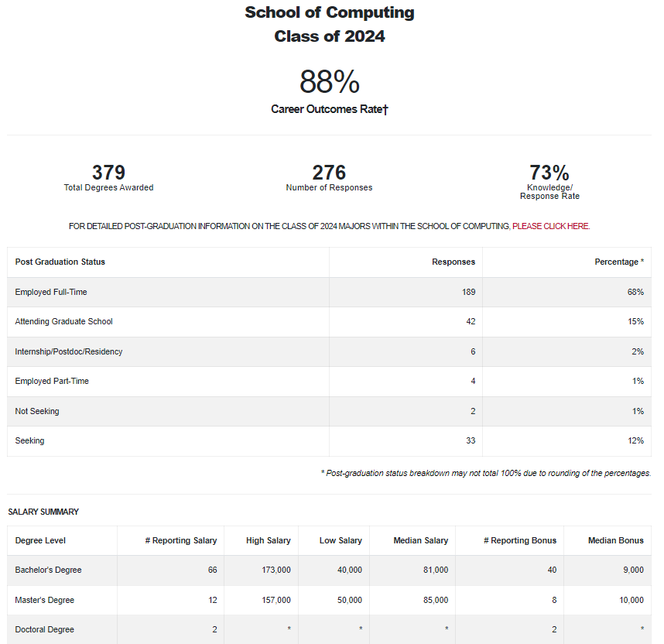664x644 pixels.
Task: Select the Median Salary column header
Action: pos(420,540)
